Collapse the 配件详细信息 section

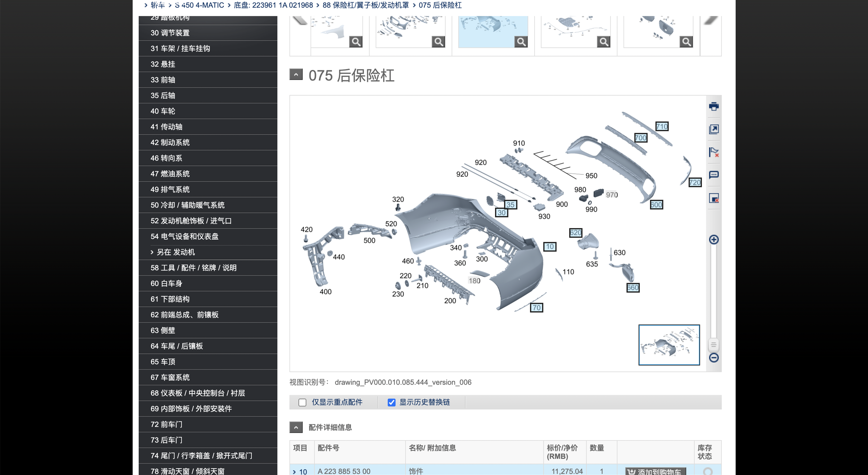pos(296,427)
